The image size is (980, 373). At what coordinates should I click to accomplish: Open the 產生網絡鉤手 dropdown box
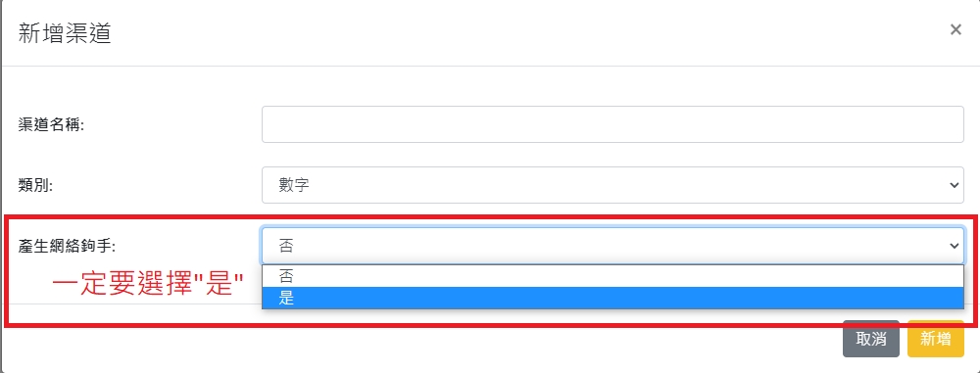point(612,246)
